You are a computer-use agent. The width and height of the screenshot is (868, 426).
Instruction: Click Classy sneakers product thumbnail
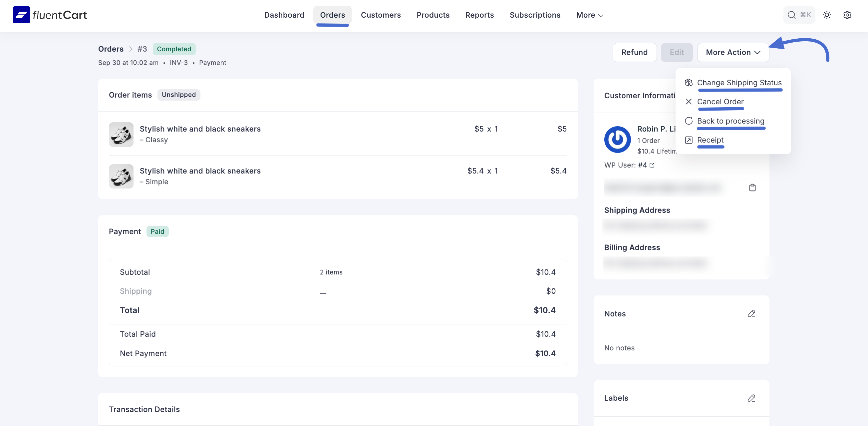(x=121, y=135)
